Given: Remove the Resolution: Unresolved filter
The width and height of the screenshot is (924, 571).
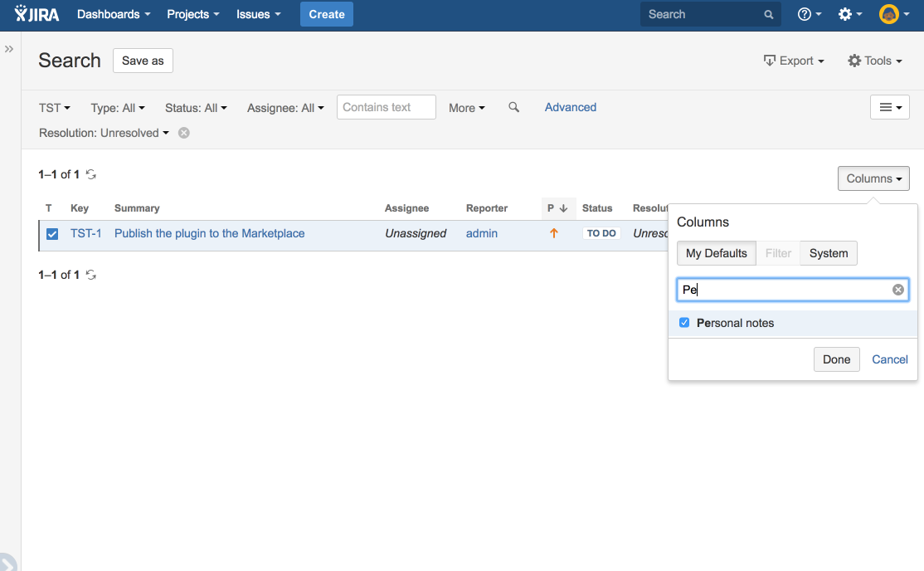Looking at the screenshot, I should tap(183, 133).
